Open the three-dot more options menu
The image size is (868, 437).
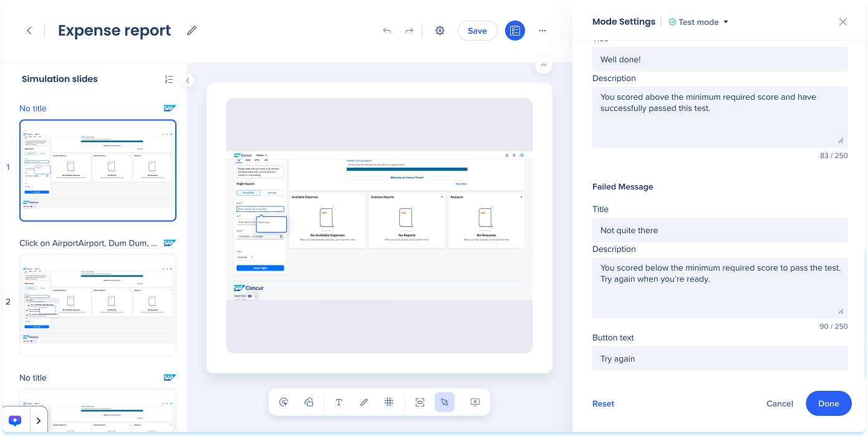[542, 31]
